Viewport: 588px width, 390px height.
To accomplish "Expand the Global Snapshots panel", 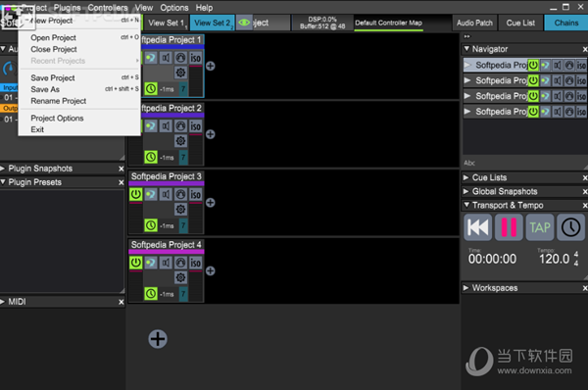I will pyautogui.click(x=466, y=191).
